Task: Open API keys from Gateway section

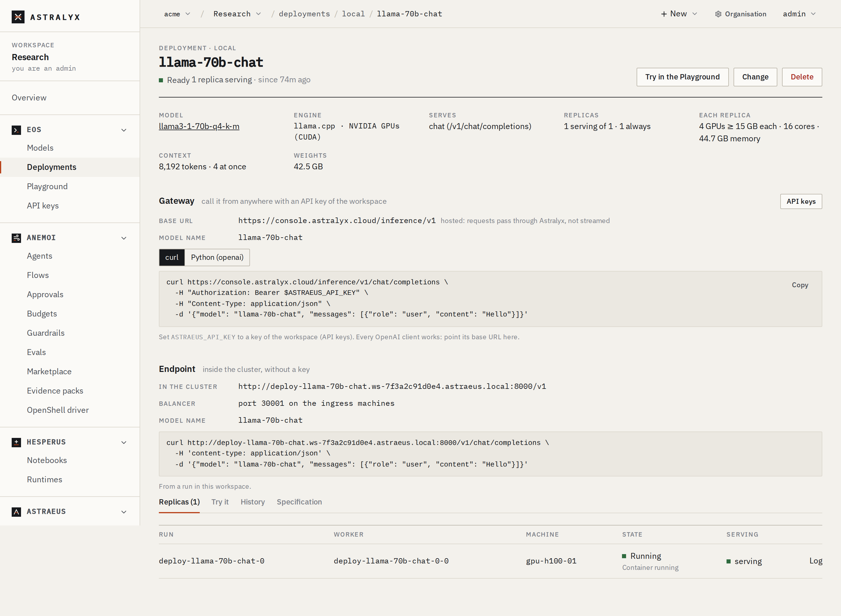Action: tap(801, 201)
